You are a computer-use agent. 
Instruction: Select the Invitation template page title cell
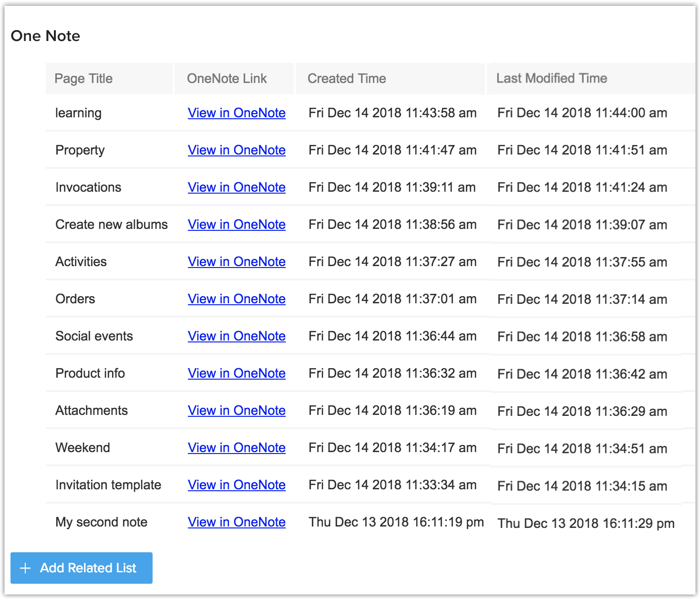pos(108,485)
